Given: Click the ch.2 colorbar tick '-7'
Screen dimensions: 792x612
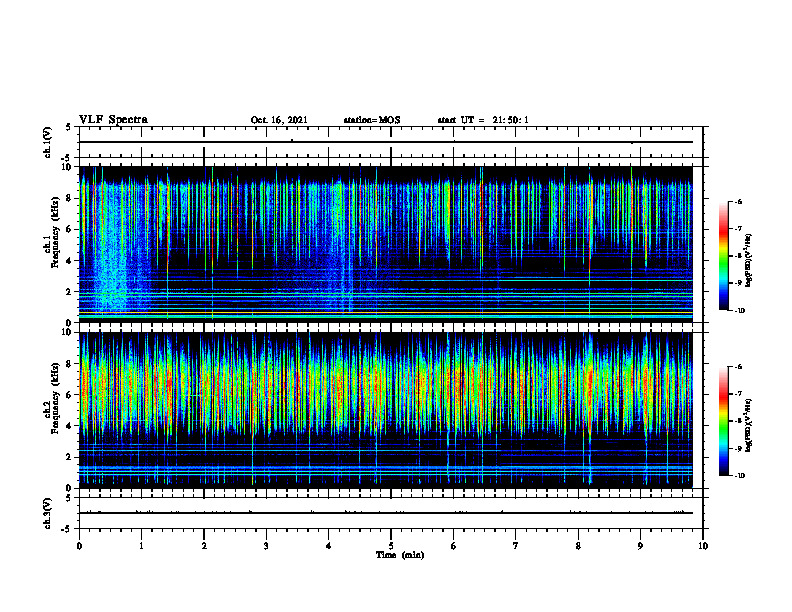Looking at the screenshot, I should click(x=738, y=394).
